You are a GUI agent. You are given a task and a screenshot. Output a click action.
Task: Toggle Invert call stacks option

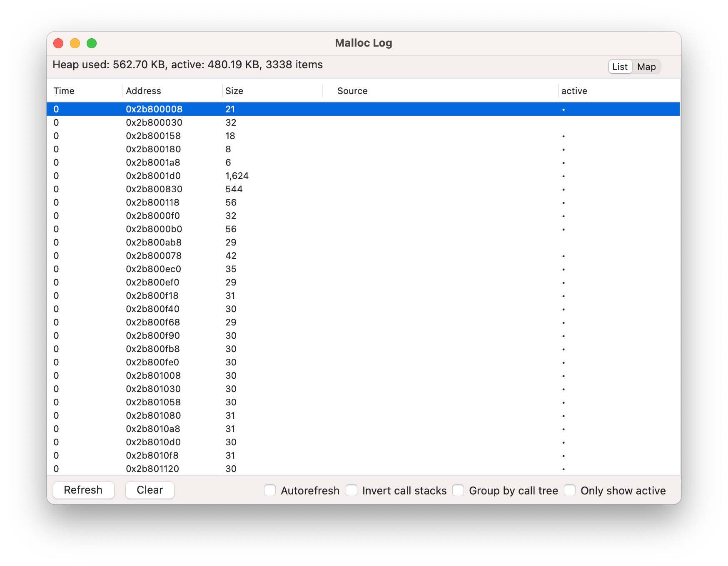(352, 490)
